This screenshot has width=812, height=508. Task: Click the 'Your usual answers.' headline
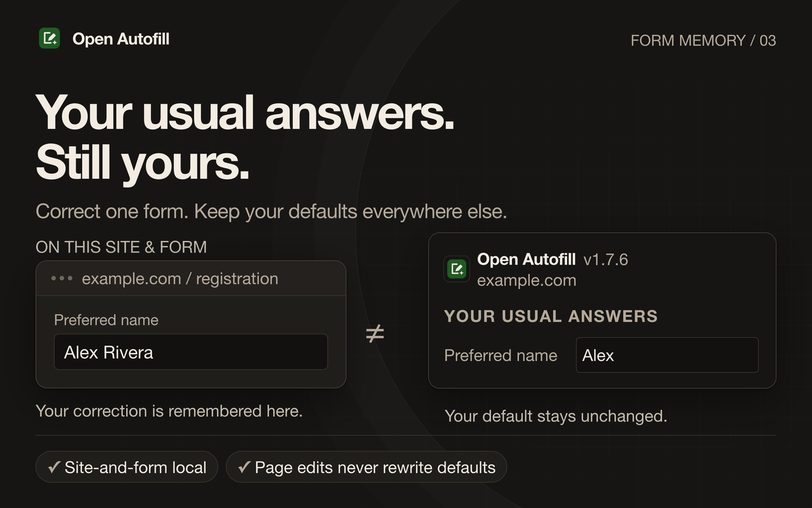tap(245, 112)
